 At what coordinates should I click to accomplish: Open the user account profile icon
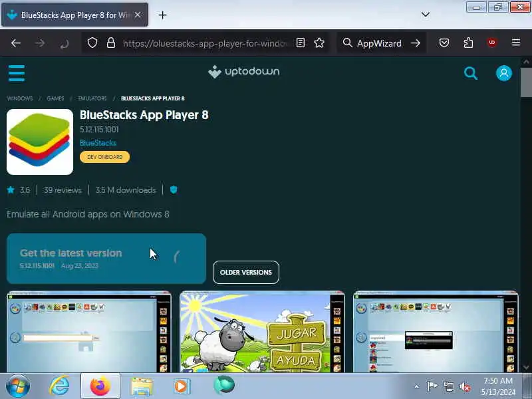[504, 73]
